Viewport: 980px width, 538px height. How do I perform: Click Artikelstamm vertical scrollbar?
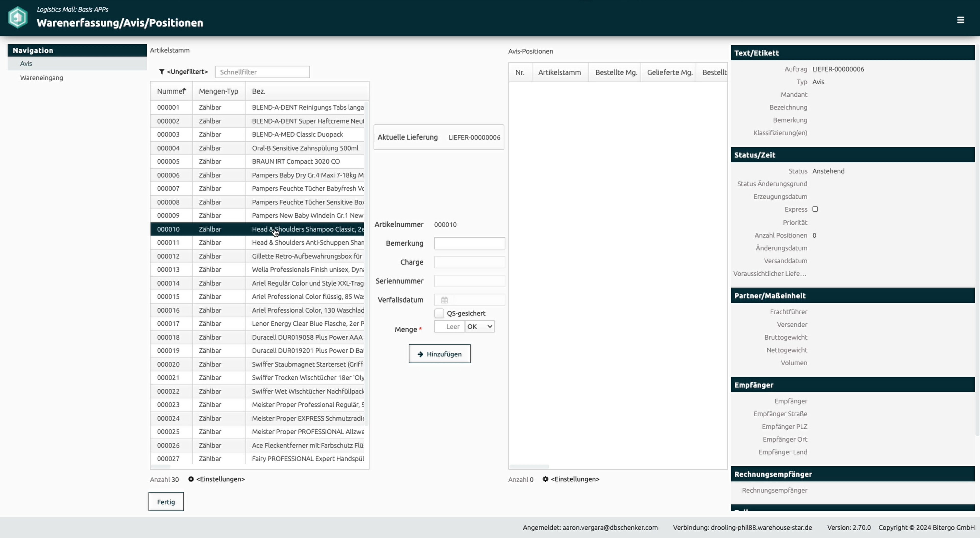[366, 263]
